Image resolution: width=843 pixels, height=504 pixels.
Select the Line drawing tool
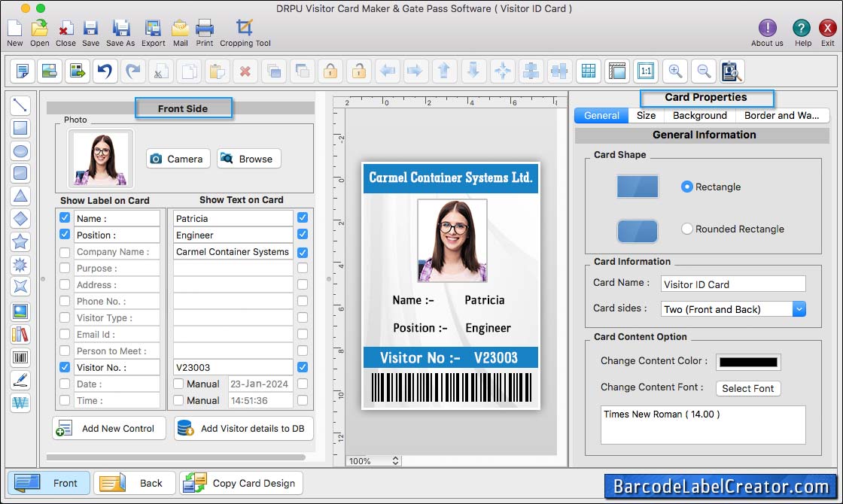20,105
